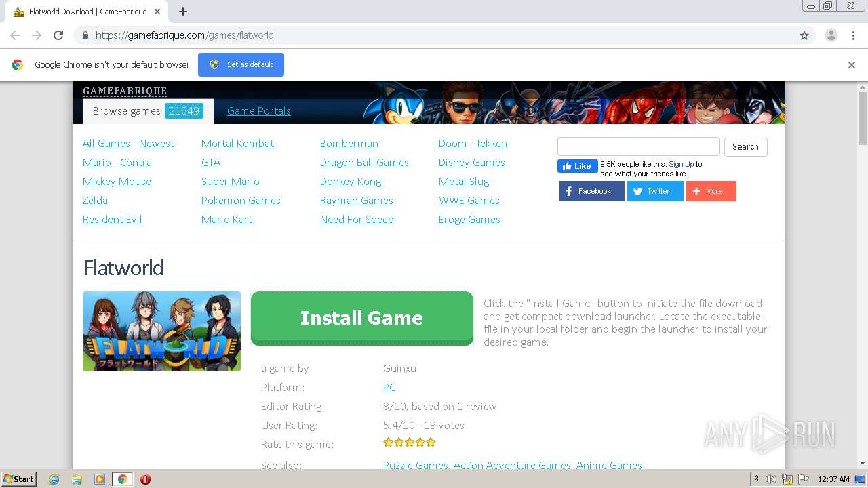The height and width of the screenshot is (488, 868).
Task: Open the Contra link
Action: coord(136,163)
